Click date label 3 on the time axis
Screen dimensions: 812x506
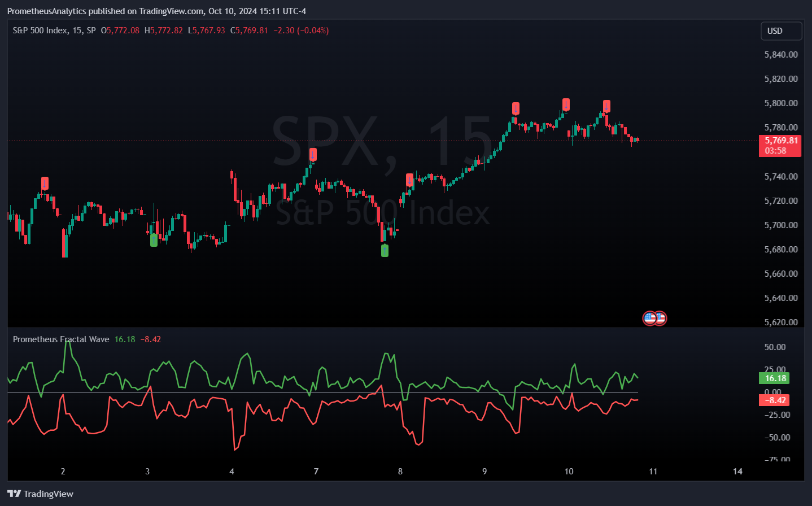147,472
